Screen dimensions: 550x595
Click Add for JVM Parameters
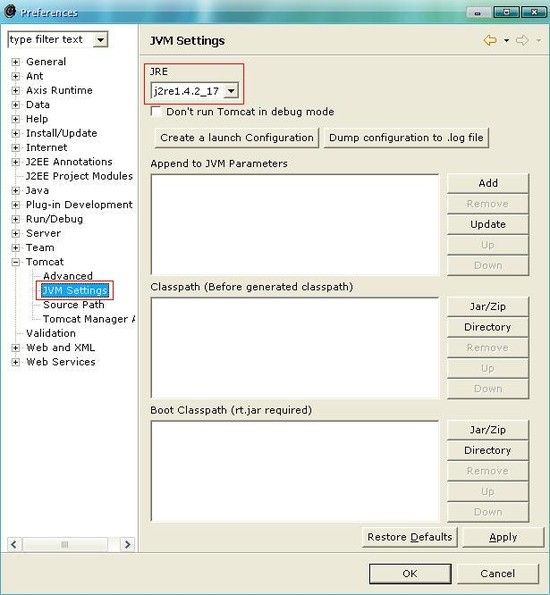pyautogui.click(x=488, y=183)
